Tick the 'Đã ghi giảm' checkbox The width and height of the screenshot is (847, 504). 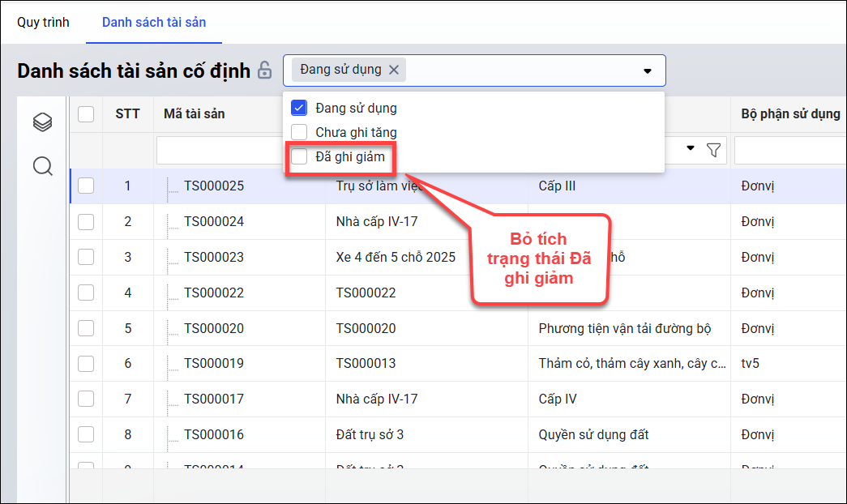point(299,156)
